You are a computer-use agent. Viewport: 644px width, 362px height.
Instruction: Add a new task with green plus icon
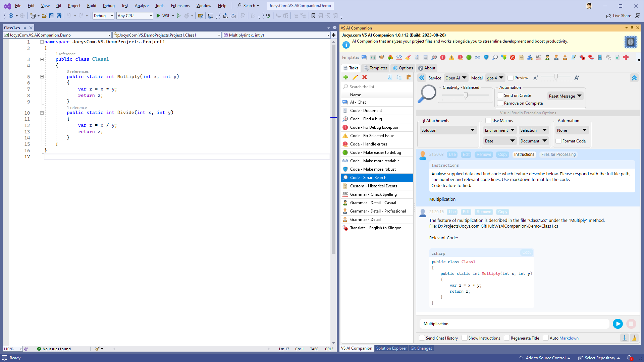pos(346,77)
